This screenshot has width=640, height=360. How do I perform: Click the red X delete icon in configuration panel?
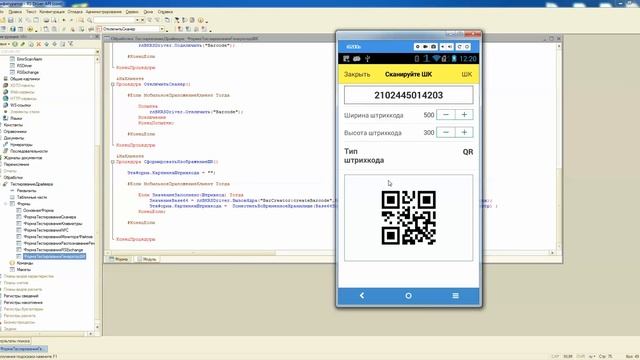click(38, 44)
